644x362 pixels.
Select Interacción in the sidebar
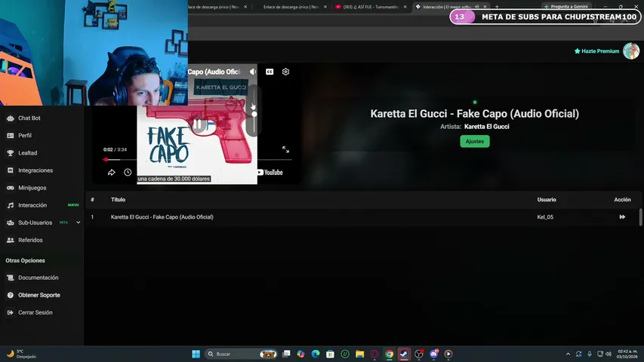point(32,205)
